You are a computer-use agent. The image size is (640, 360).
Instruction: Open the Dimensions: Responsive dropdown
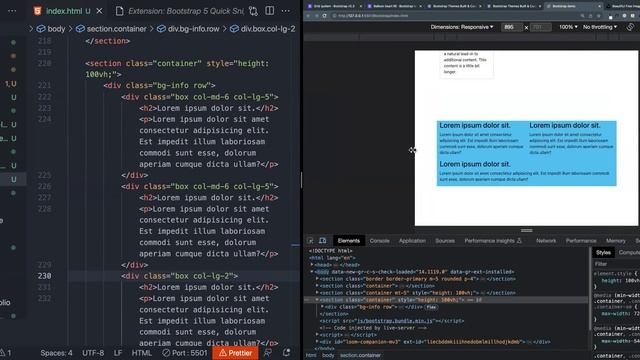[462, 27]
